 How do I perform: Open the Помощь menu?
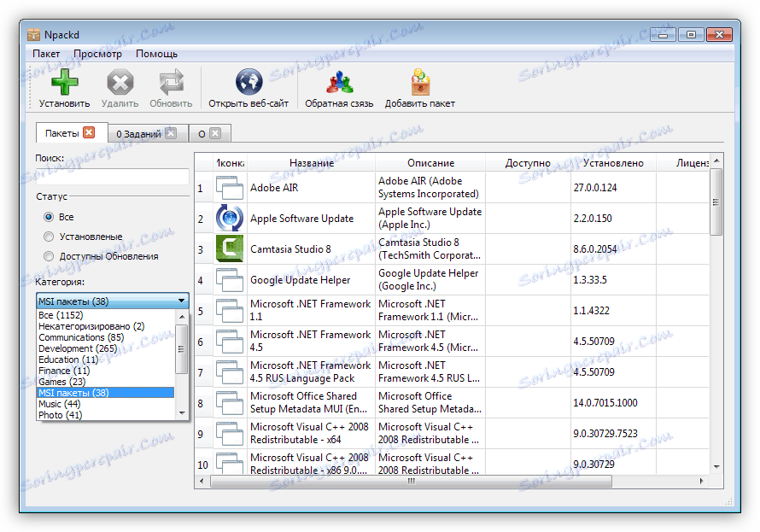[x=156, y=54]
